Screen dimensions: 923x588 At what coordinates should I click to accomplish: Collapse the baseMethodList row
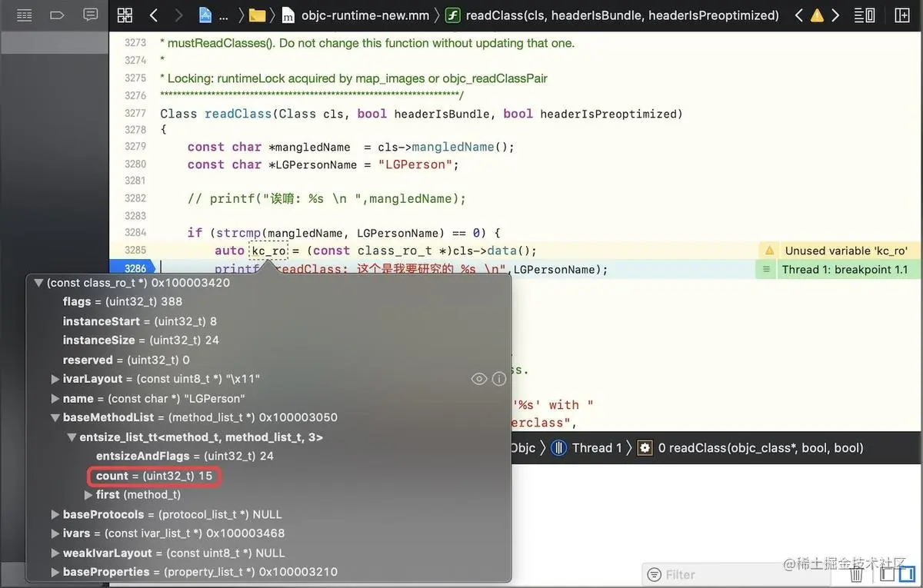tap(55, 417)
